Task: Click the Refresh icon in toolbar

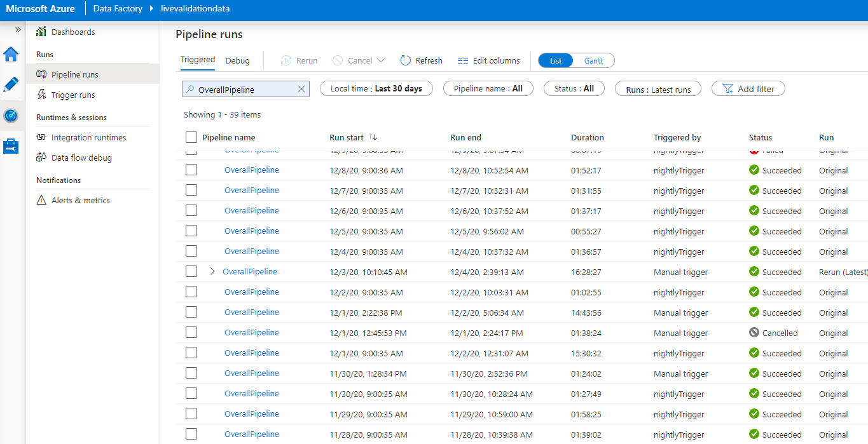Action: pos(406,60)
